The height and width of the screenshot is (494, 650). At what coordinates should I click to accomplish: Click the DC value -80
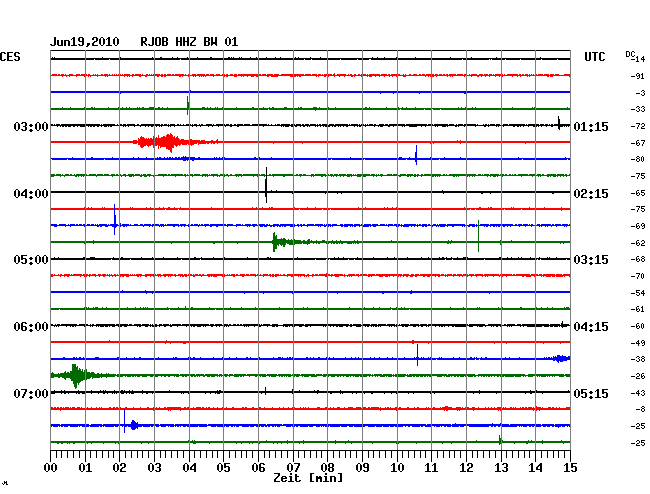click(x=638, y=159)
